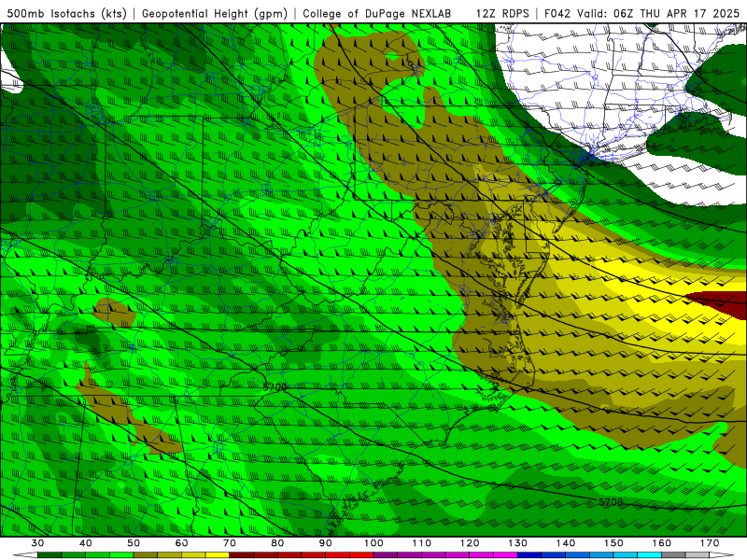The image size is (747, 560).
Task: Click the '130' label on the color bar
Action: coord(518,543)
